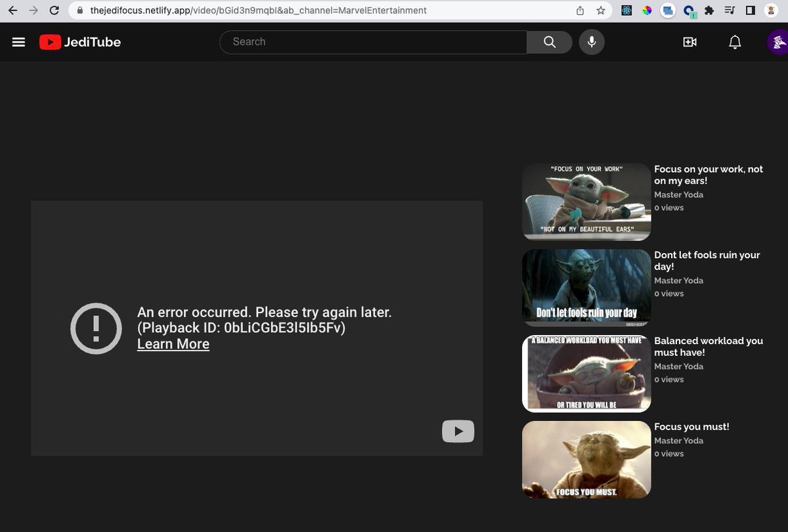Open the blue windows extension icon
Image resolution: width=788 pixels, height=532 pixels.
point(668,11)
